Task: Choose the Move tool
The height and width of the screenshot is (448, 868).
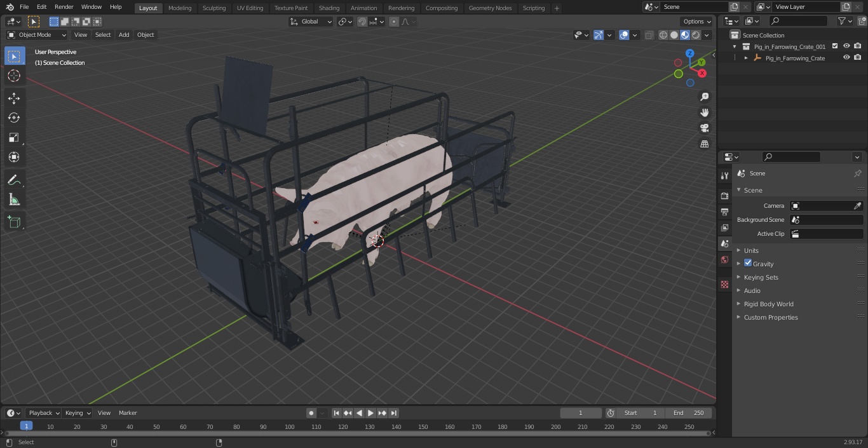Action: [x=14, y=98]
